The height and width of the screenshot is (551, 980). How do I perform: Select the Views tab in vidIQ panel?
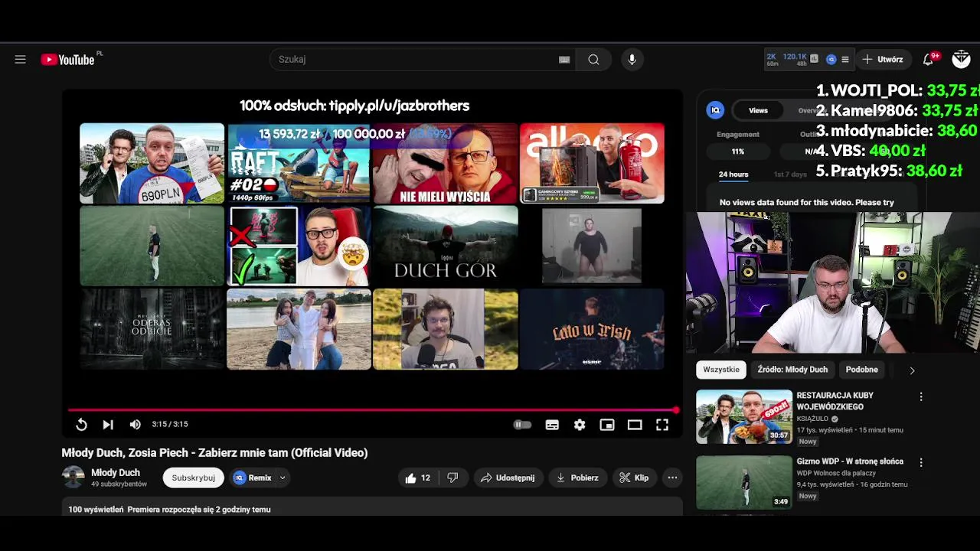[758, 110]
